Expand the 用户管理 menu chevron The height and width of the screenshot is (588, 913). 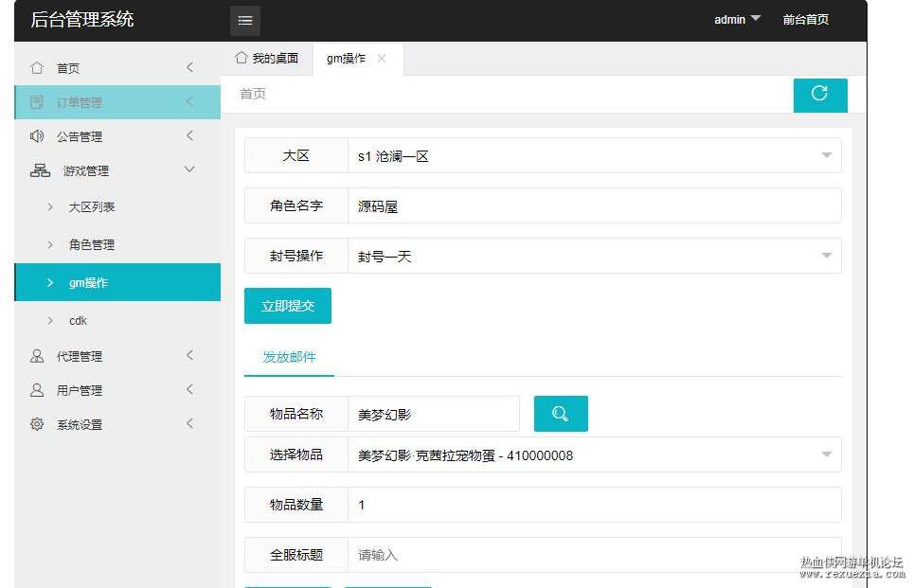pyautogui.click(x=189, y=389)
